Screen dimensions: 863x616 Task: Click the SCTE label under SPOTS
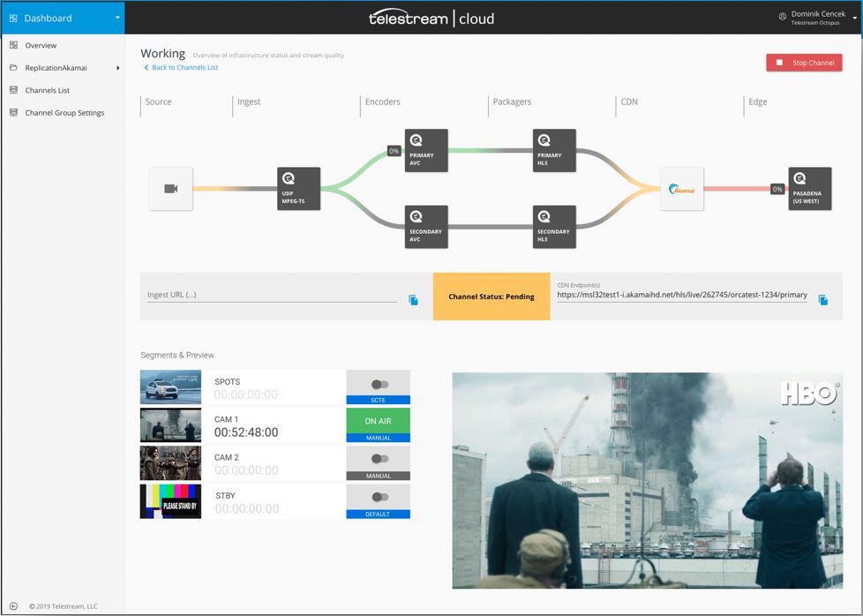pos(378,400)
